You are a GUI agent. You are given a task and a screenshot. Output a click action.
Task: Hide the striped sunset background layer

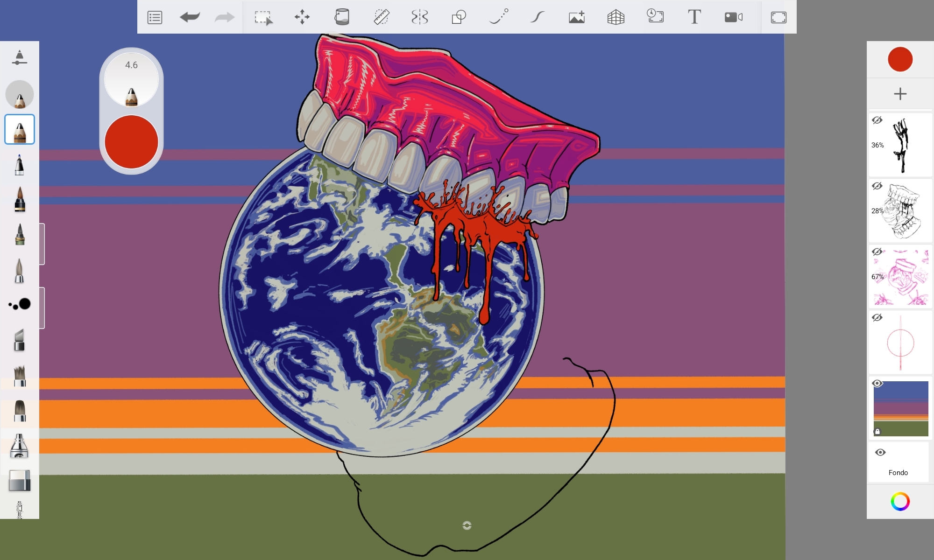point(877,384)
